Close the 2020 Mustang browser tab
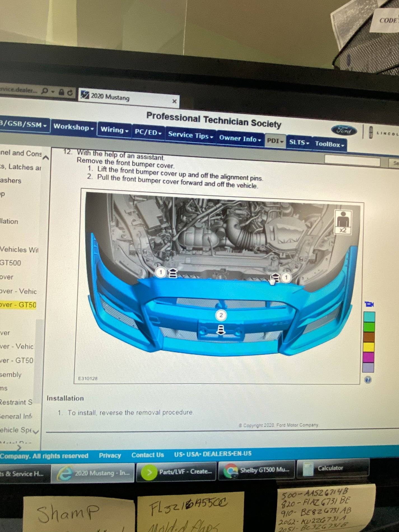The height and width of the screenshot is (532, 399). click(x=174, y=101)
